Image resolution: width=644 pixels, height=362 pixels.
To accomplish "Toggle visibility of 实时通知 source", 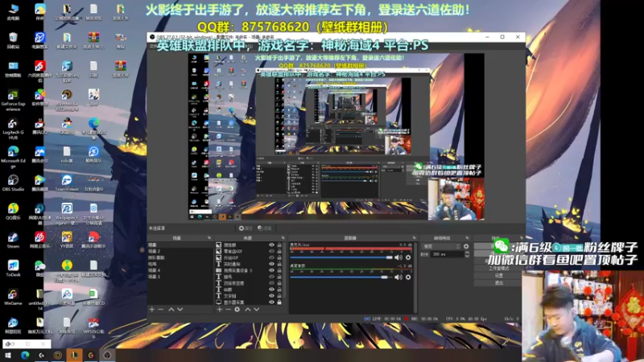I will 271,264.
